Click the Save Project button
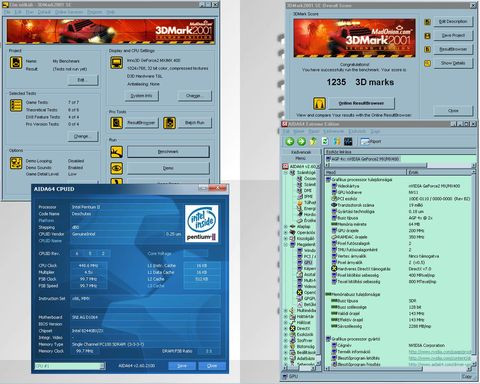 pyautogui.click(x=453, y=35)
